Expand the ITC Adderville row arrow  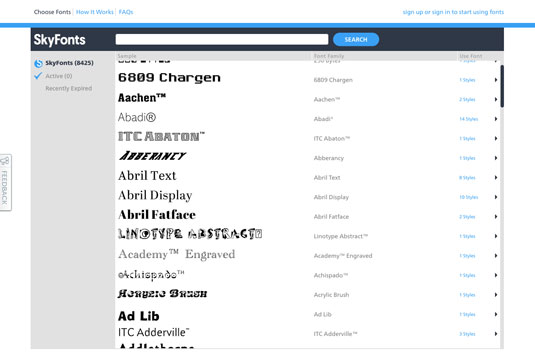click(x=496, y=334)
